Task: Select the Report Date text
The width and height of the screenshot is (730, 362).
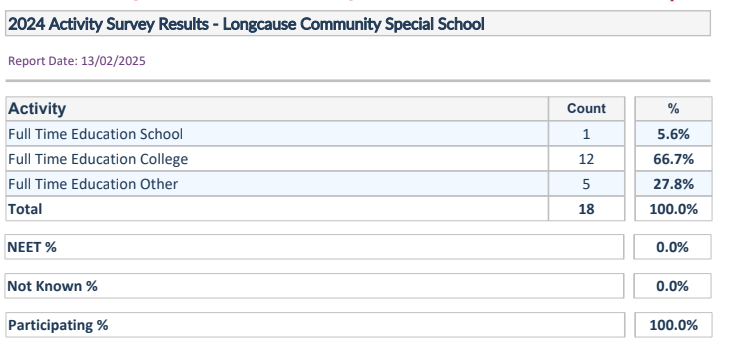Action: [77, 61]
